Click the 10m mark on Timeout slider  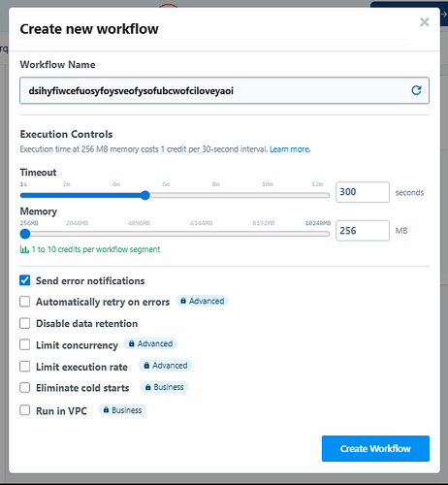[x=268, y=184]
